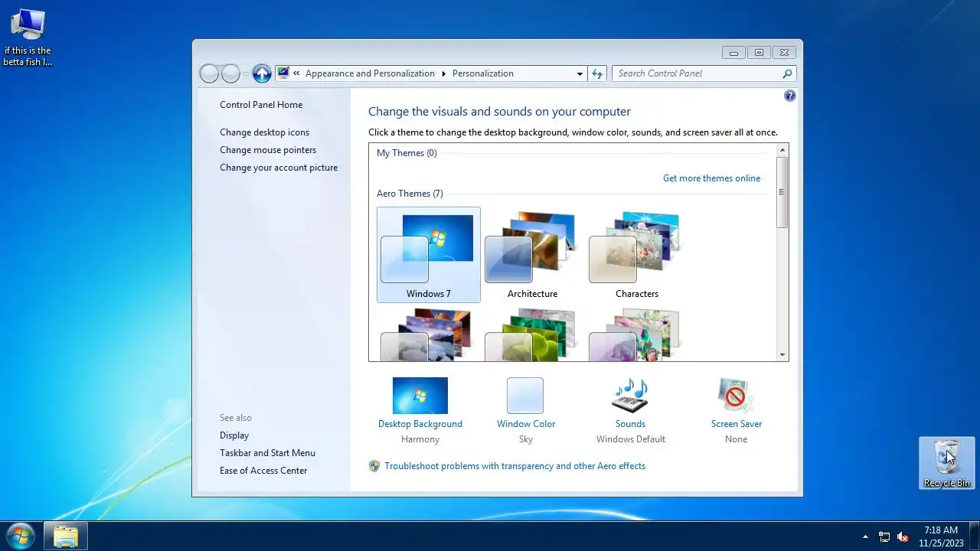The width and height of the screenshot is (980, 551).
Task: Open Change desktop icons link
Action: click(265, 132)
